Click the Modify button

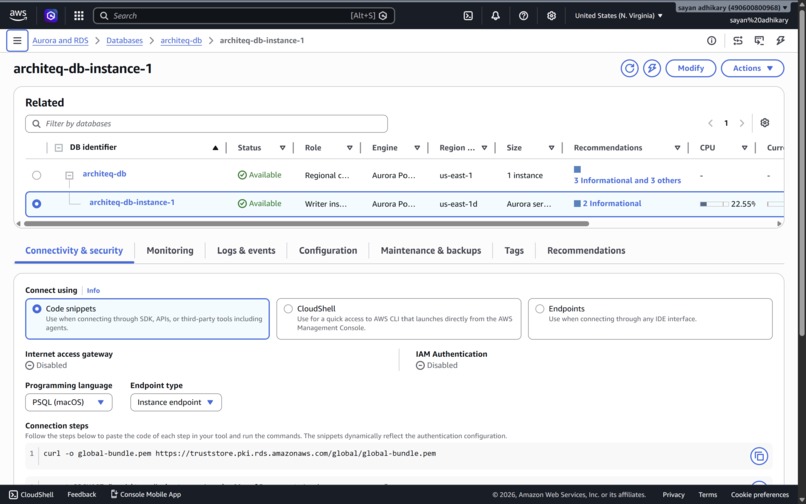point(690,68)
